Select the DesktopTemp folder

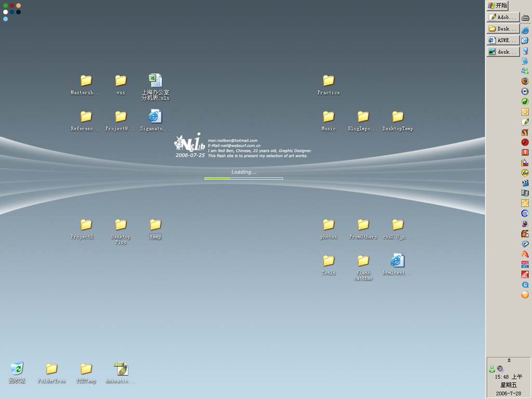pos(397,121)
